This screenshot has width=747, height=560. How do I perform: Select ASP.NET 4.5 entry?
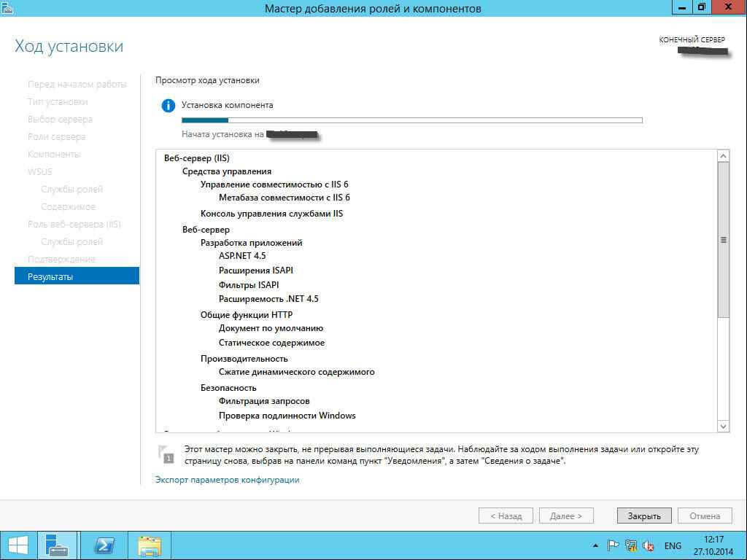point(242,256)
